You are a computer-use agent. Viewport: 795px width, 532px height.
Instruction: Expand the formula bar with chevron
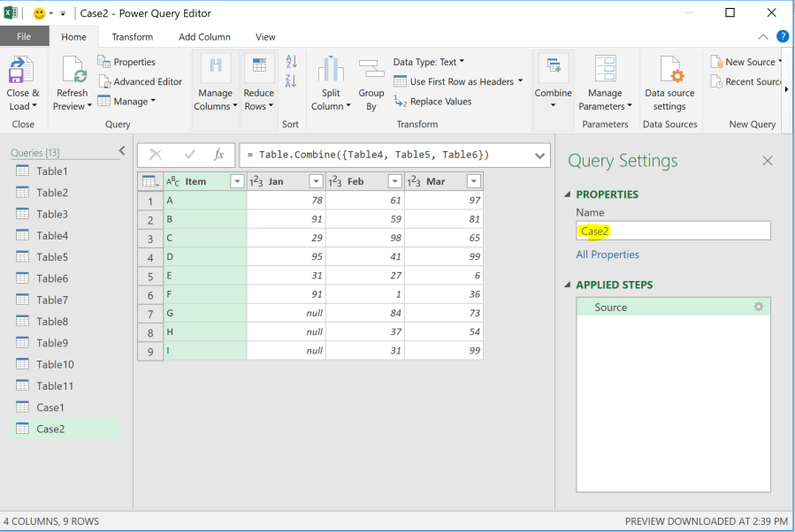[541, 155]
